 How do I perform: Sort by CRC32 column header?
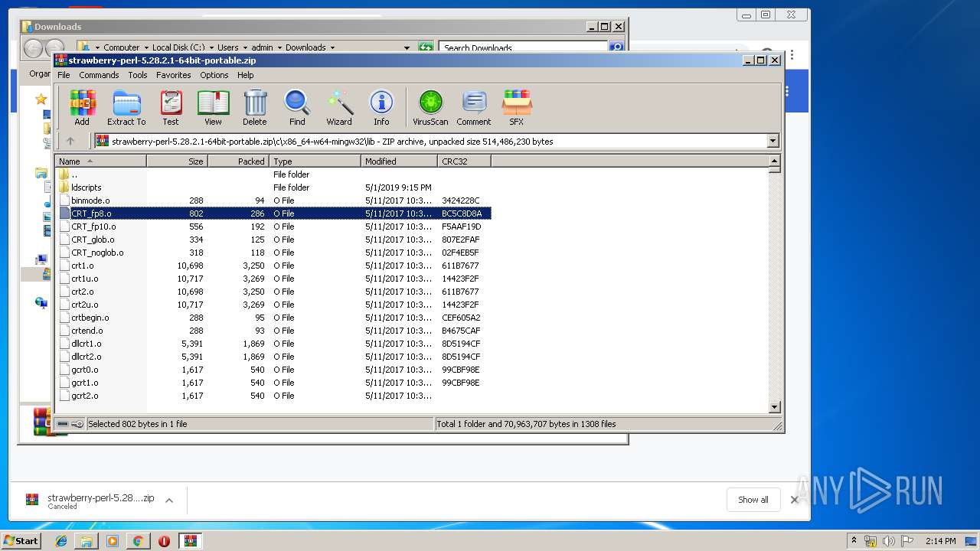tap(464, 161)
